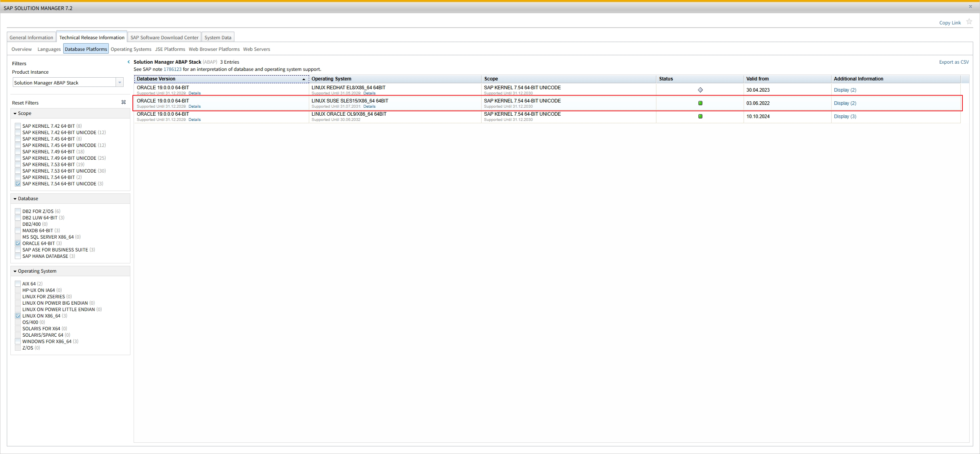
Task: Collapse the Operating System filter section
Action: pyautogui.click(x=15, y=271)
